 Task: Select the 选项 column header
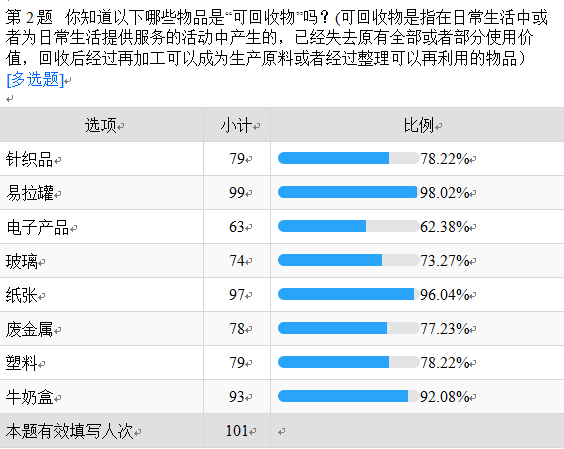coord(101,125)
